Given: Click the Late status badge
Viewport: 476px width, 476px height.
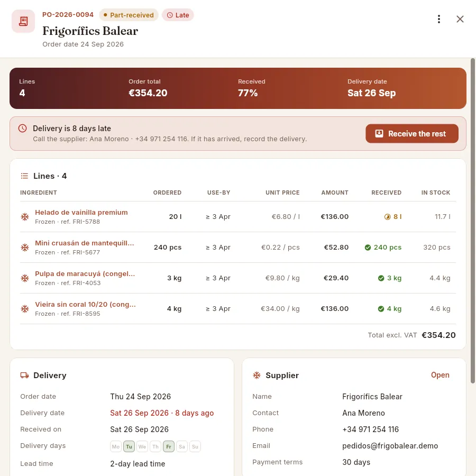Looking at the screenshot, I should coord(178,15).
